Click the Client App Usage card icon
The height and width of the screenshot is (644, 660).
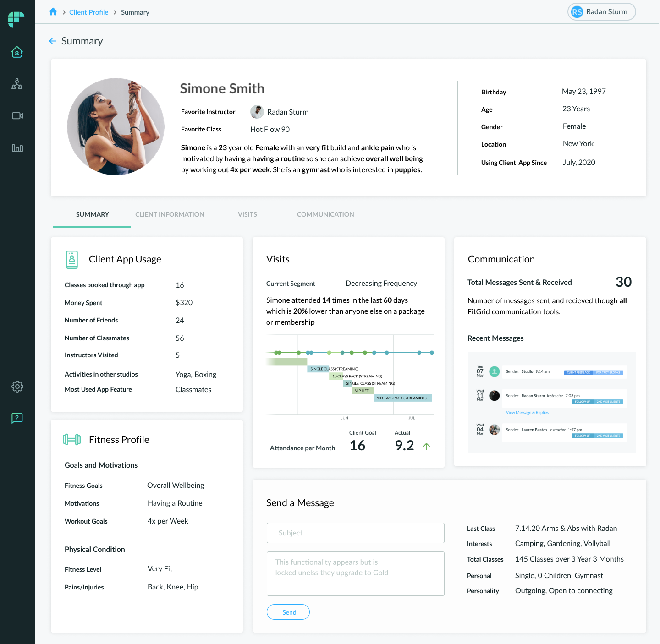coord(71,259)
